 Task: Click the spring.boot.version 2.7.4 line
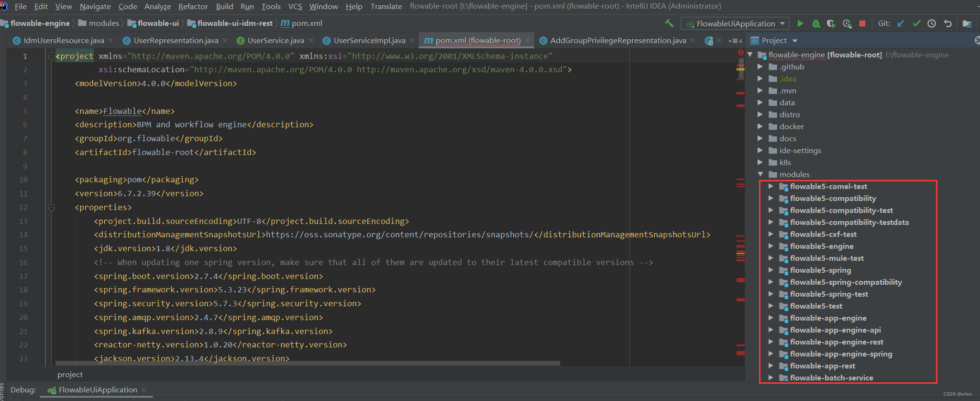tap(209, 277)
